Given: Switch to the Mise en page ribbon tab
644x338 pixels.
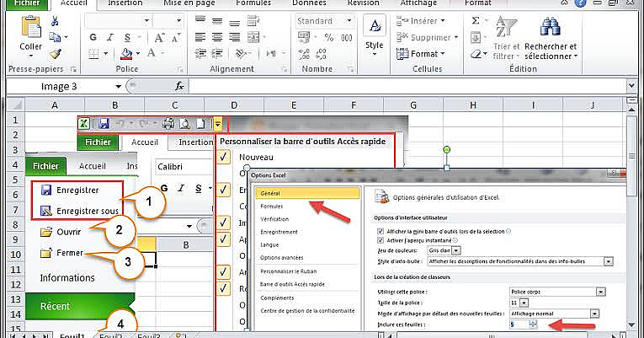Looking at the screenshot, I should pos(189,3).
